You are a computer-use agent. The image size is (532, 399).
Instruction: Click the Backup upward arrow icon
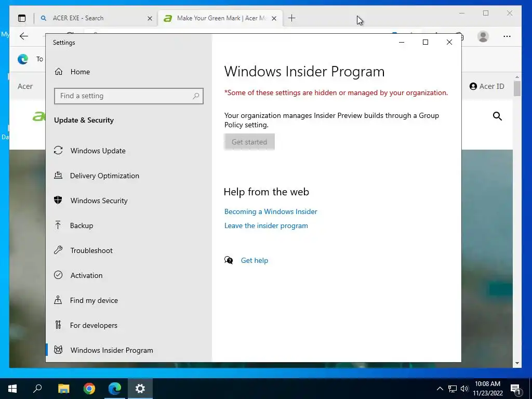(x=58, y=225)
